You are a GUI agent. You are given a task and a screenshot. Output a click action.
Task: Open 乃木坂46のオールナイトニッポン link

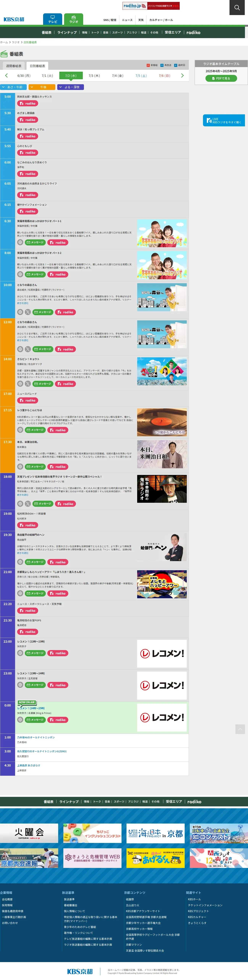point(36,737)
